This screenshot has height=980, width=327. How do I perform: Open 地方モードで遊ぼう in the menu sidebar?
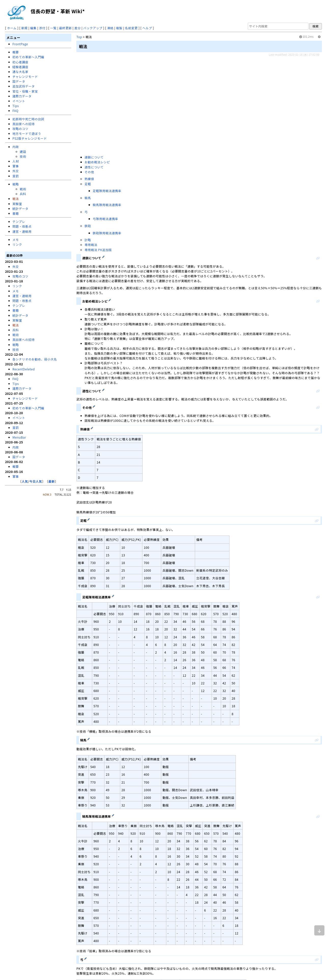pos(27,134)
